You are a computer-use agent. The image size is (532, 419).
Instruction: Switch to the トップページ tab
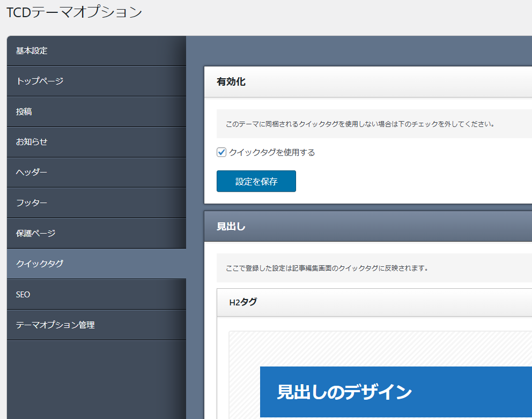point(97,81)
